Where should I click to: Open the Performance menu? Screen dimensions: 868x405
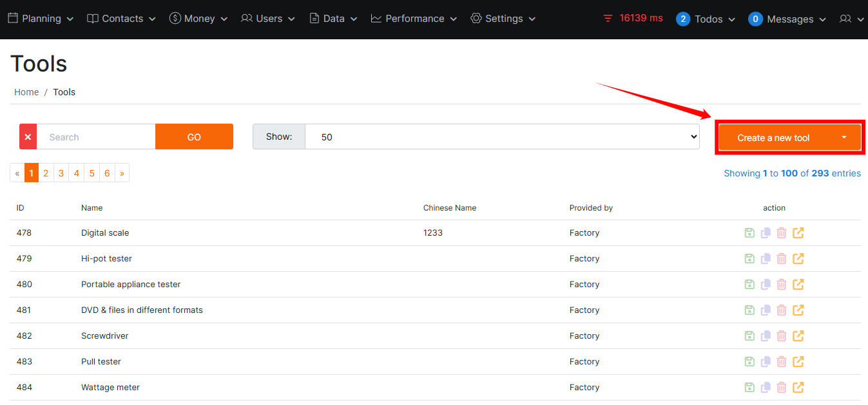(x=414, y=19)
